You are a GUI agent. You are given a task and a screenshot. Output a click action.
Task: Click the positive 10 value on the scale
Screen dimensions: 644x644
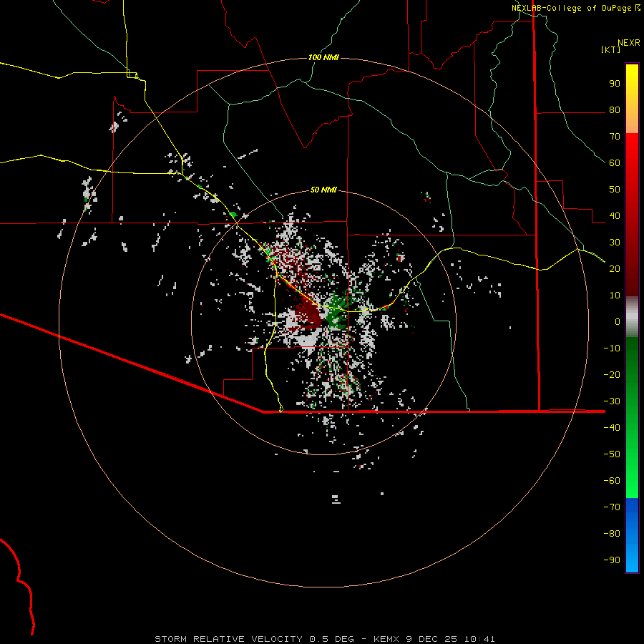click(x=615, y=296)
